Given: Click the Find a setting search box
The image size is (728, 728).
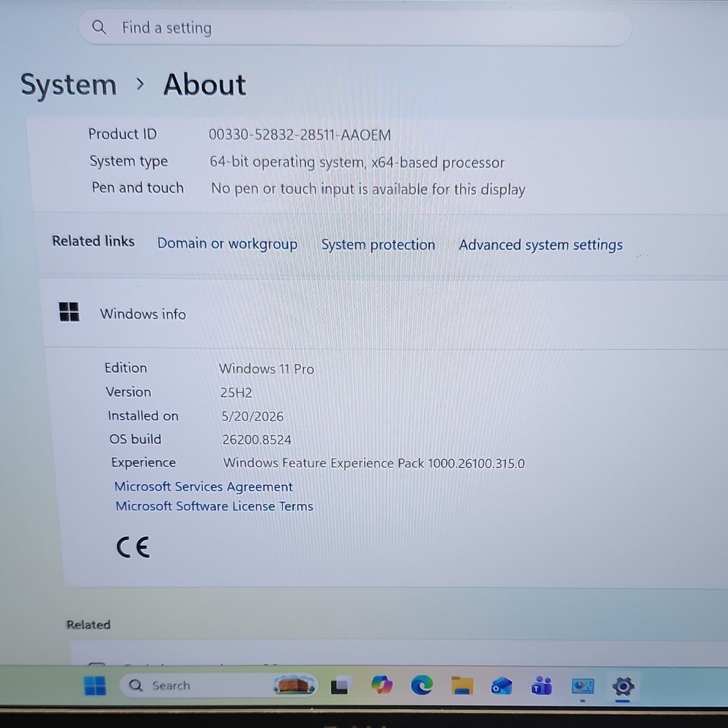Looking at the screenshot, I should click(355, 28).
